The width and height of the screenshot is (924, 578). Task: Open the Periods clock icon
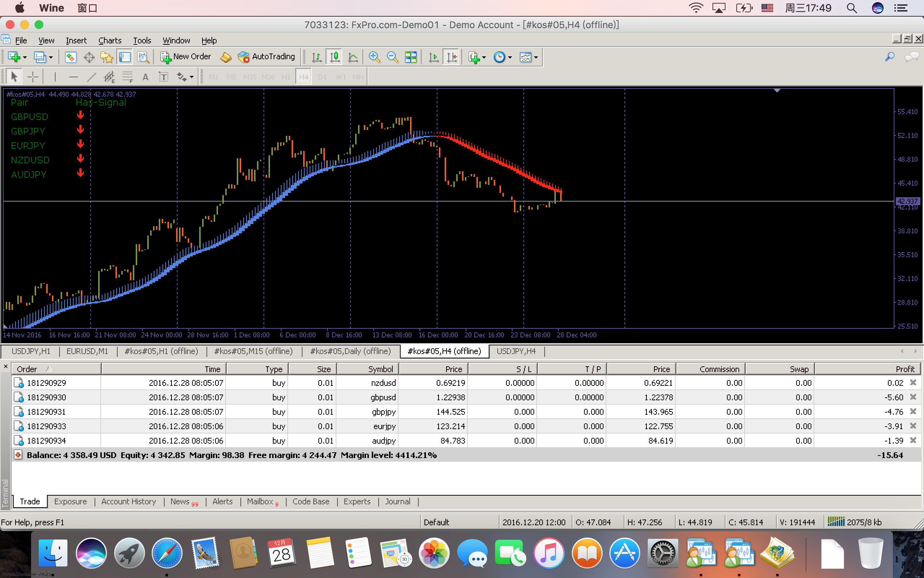coord(500,57)
